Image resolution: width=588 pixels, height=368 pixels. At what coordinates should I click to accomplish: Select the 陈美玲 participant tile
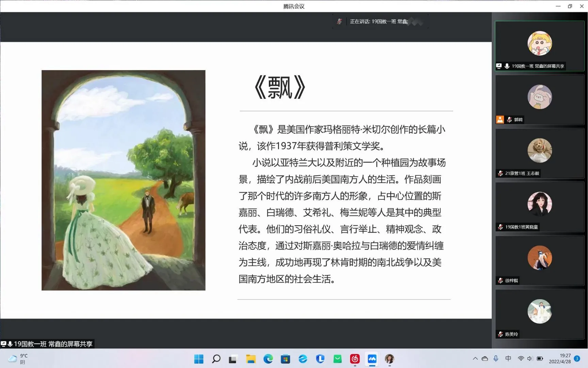coord(540,314)
